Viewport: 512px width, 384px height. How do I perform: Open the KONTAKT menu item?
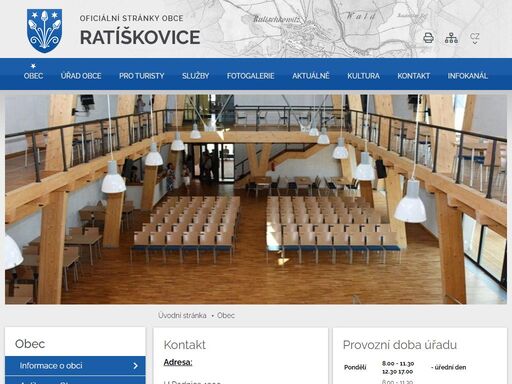click(414, 76)
